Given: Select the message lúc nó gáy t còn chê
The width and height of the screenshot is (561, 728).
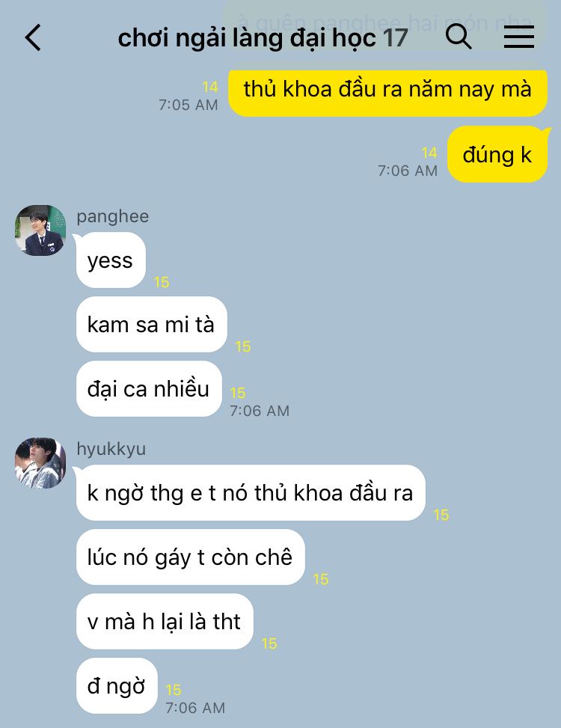Looking at the screenshot, I should (190, 557).
